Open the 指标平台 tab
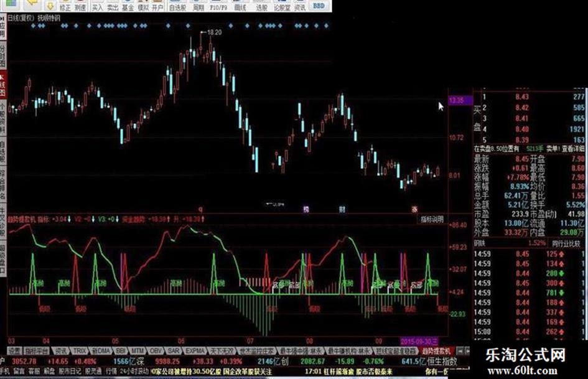This screenshot has height=379, width=588. [36, 351]
